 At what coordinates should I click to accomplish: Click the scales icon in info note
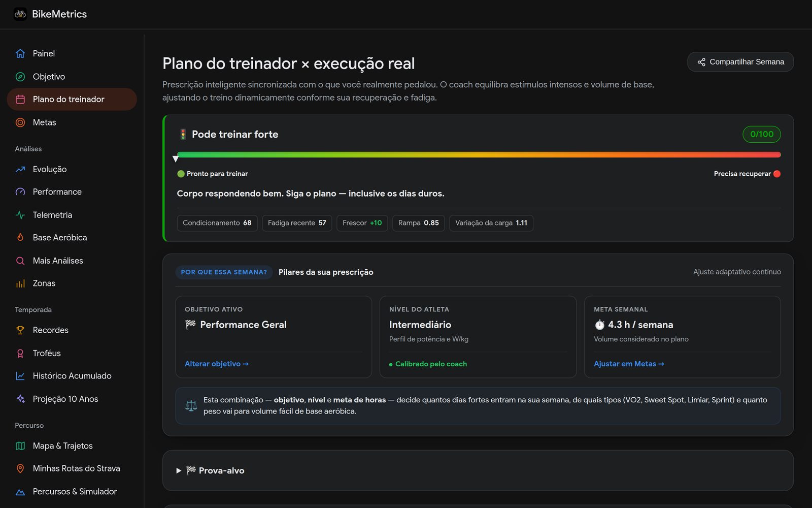pyautogui.click(x=191, y=406)
